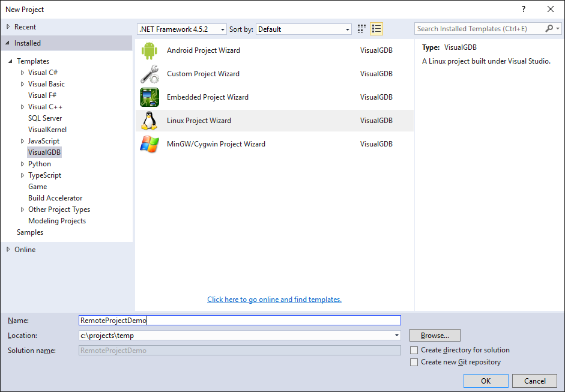Click into the project Name field
This screenshot has height=392, width=565.
click(x=240, y=321)
